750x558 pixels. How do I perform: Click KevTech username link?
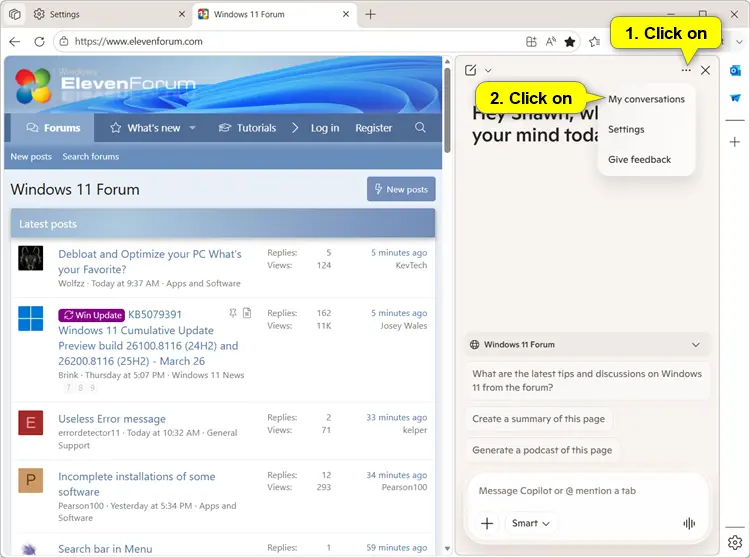pyautogui.click(x=411, y=265)
